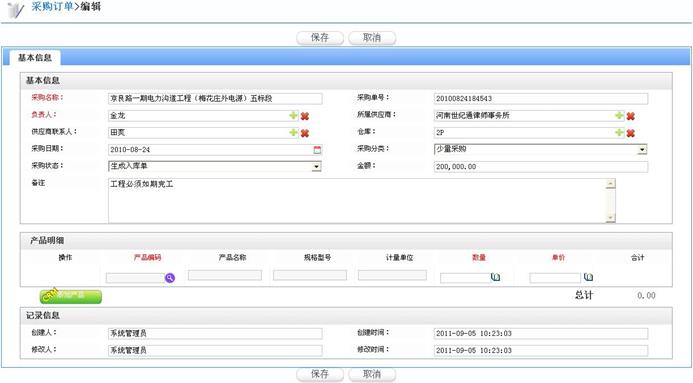Click the green 添加产品 button

pos(71,296)
